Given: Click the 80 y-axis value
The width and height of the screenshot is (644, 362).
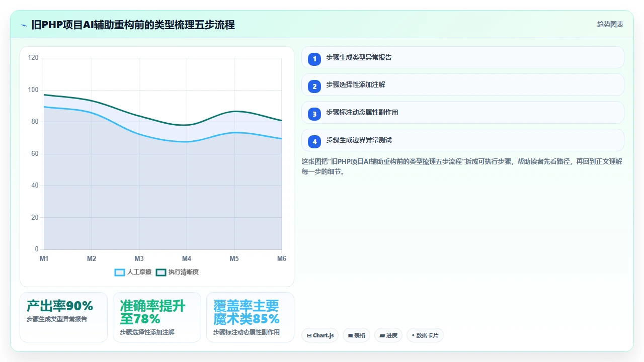Looking at the screenshot, I should [x=35, y=122].
